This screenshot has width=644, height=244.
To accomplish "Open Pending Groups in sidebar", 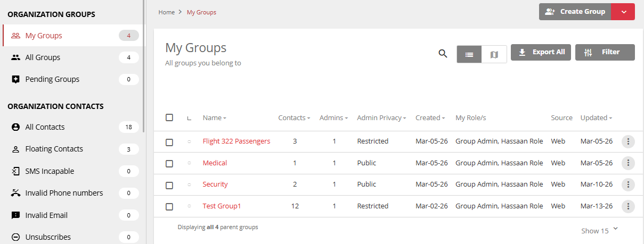I will coord(52,79).
